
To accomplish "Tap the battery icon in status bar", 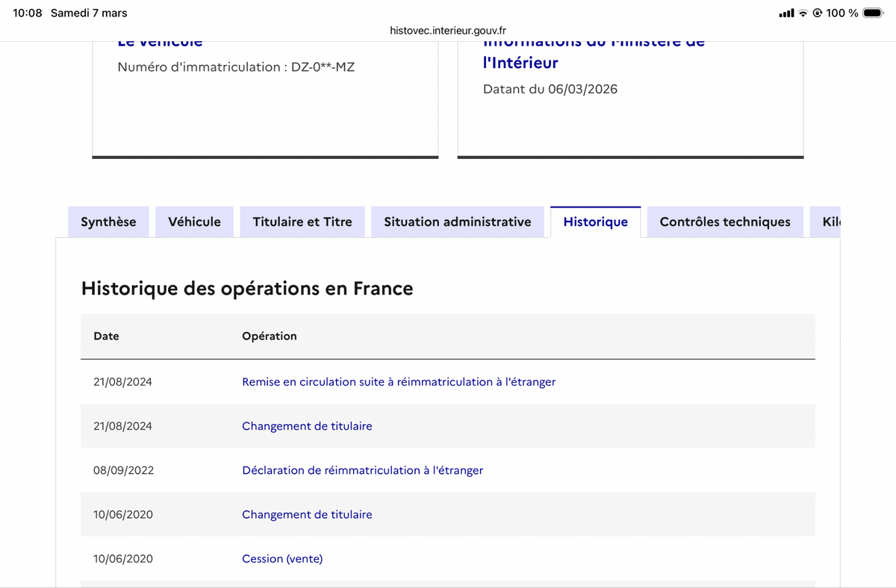I will pyautogui.click(x=873, y=13).
